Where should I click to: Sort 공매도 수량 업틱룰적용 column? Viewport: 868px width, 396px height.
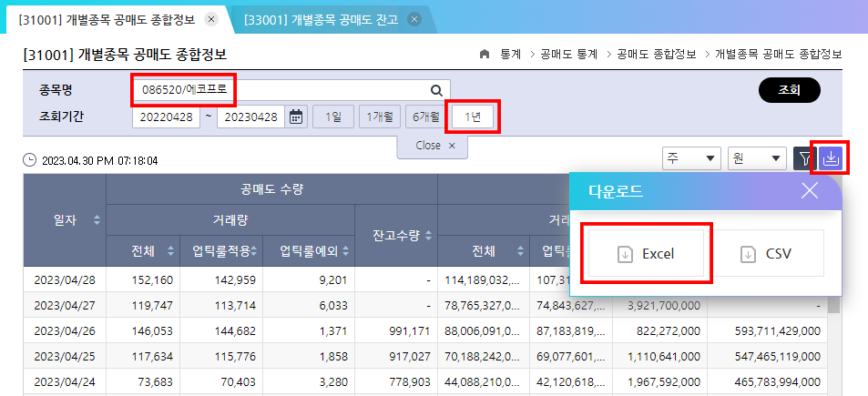(x=253, y=251)
